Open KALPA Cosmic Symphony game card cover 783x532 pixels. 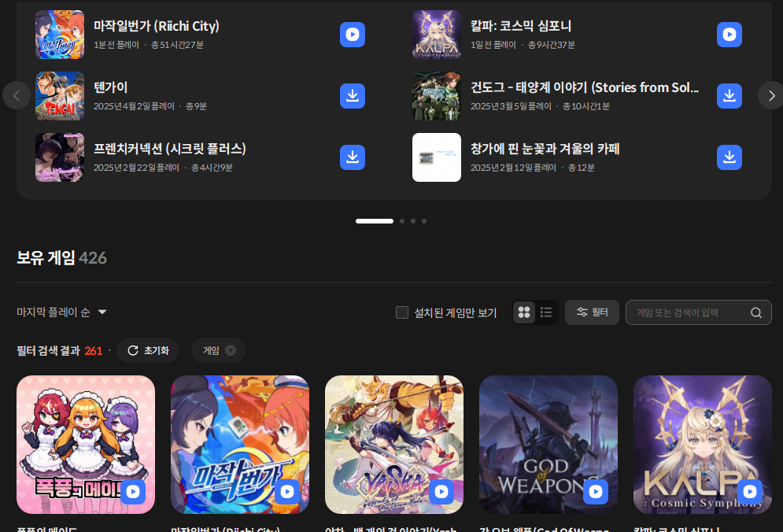703,445
